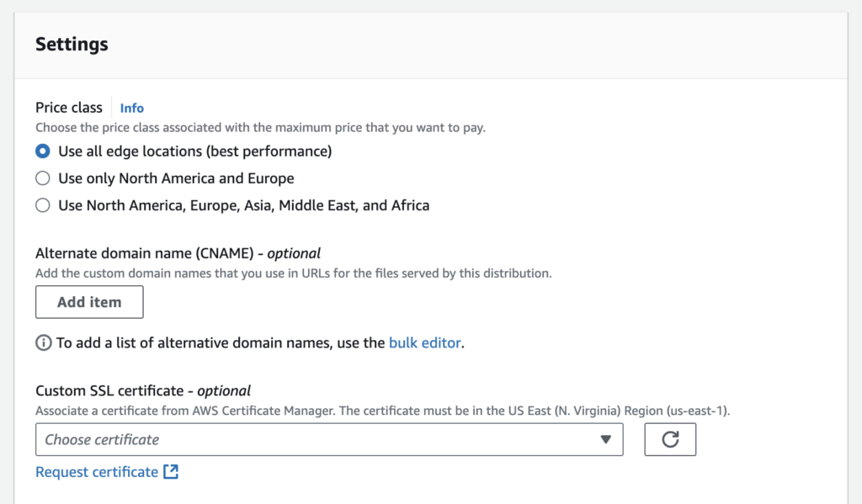Click the external link icon beside Request certificate
The image size is (862, 504).
[x=171, y=472]
